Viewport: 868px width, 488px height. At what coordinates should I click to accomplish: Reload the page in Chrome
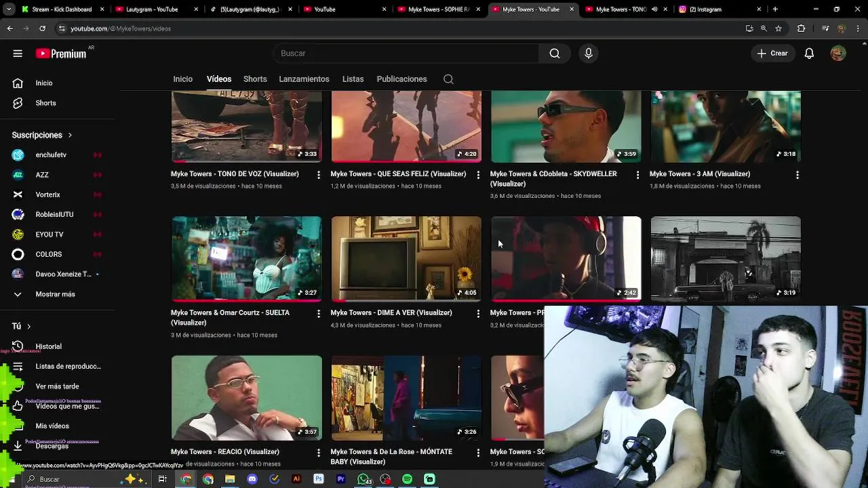tap(42, 28)
